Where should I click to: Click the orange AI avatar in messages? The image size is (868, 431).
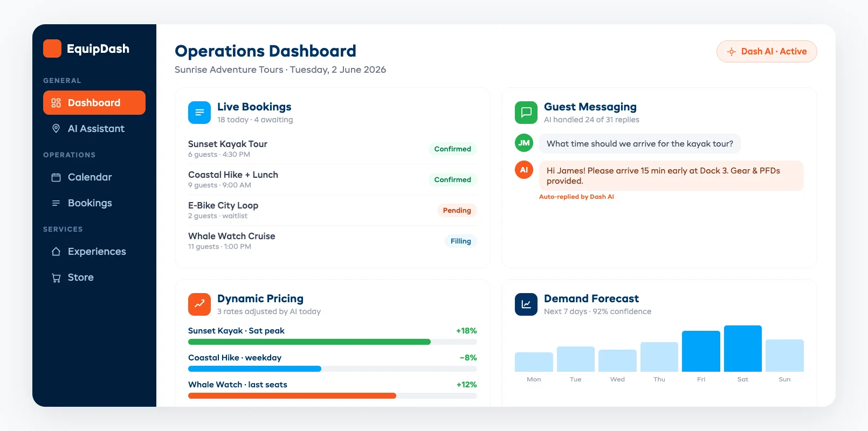coord(524,170)
